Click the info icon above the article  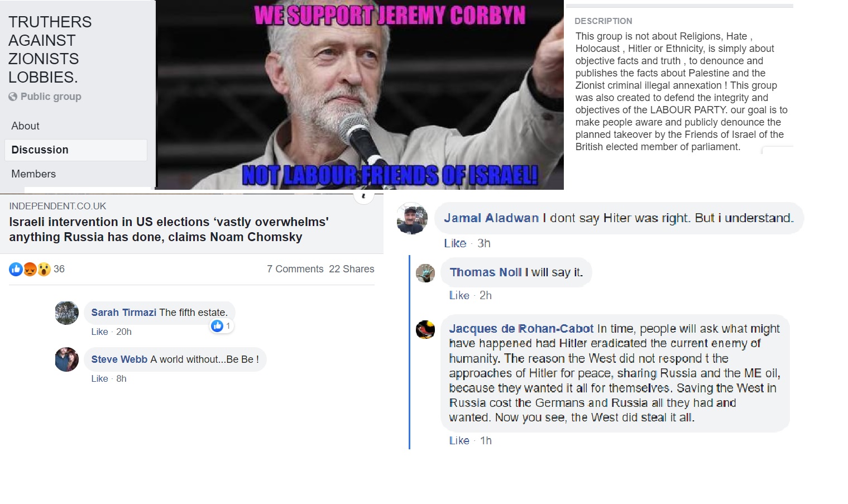364,196
